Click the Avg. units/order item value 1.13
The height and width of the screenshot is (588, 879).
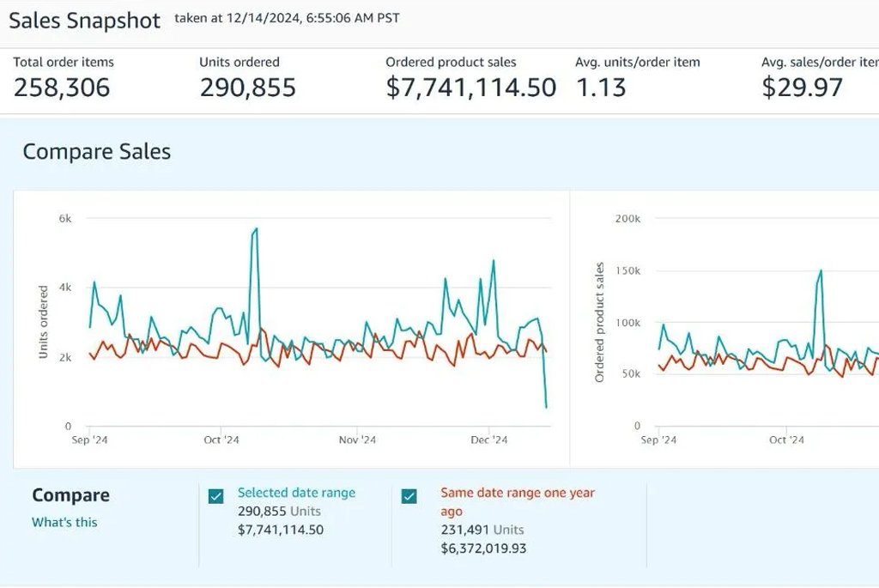pyautogui.click(x=601, y=88)
